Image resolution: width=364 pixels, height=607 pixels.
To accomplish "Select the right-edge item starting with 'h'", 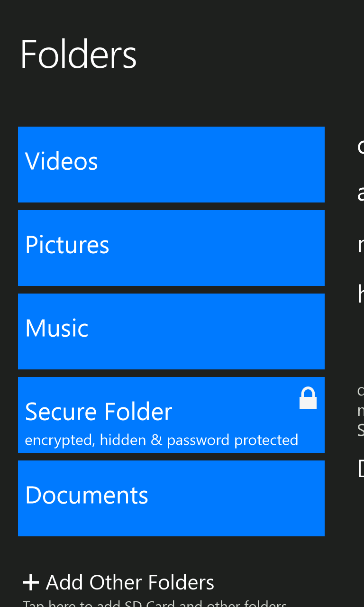I will click(x=361, y=294).
